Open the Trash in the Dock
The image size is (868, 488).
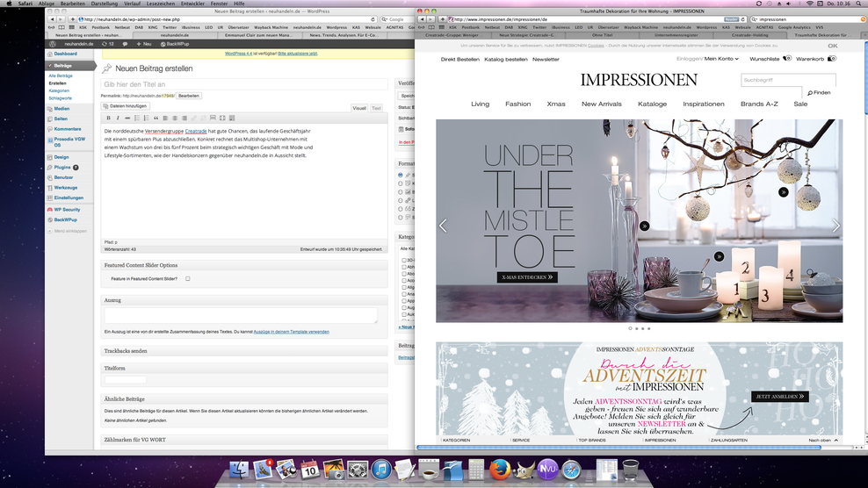coord(631,470)
